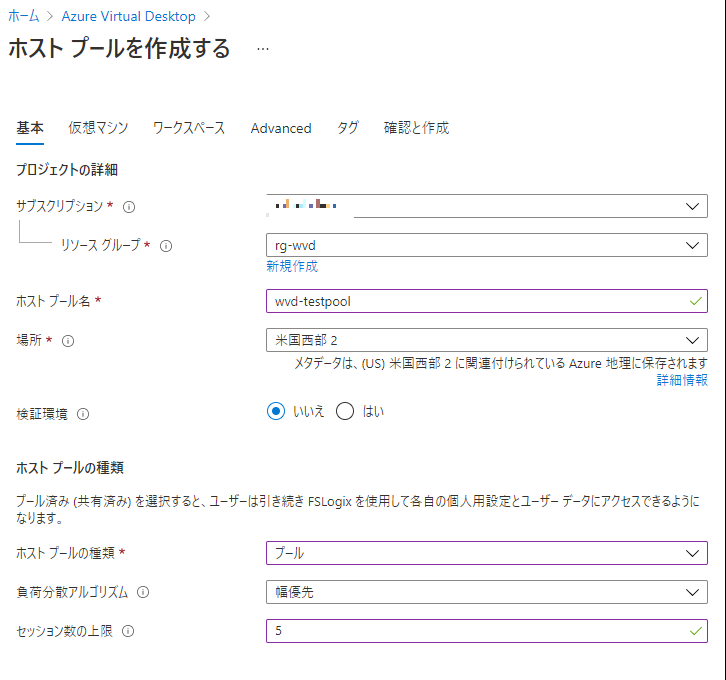Screen dimensions: 726x680
Task: Switch to 確認と作成 tab
Action: click(x=416, y=128)
